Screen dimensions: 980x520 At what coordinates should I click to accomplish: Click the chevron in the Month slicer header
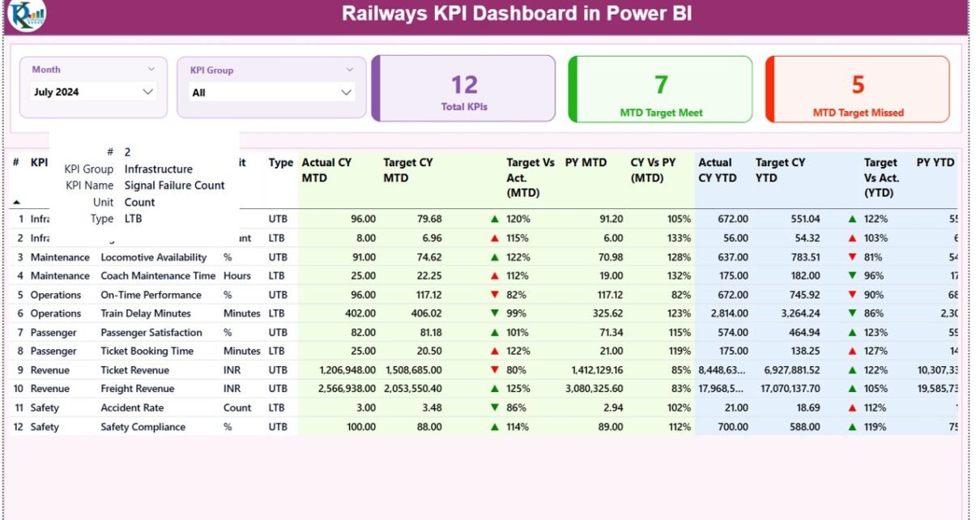tap(151, 70)
